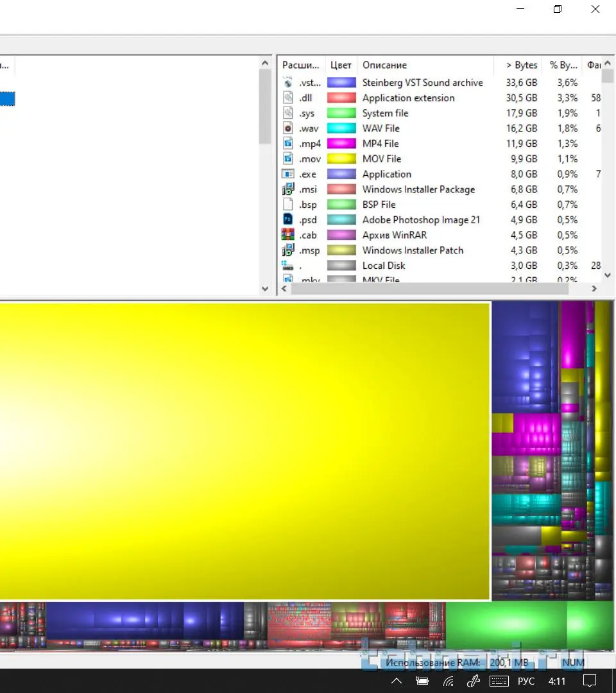
Task: Click the .msp installer patch icon
Action: click(287, 250)
